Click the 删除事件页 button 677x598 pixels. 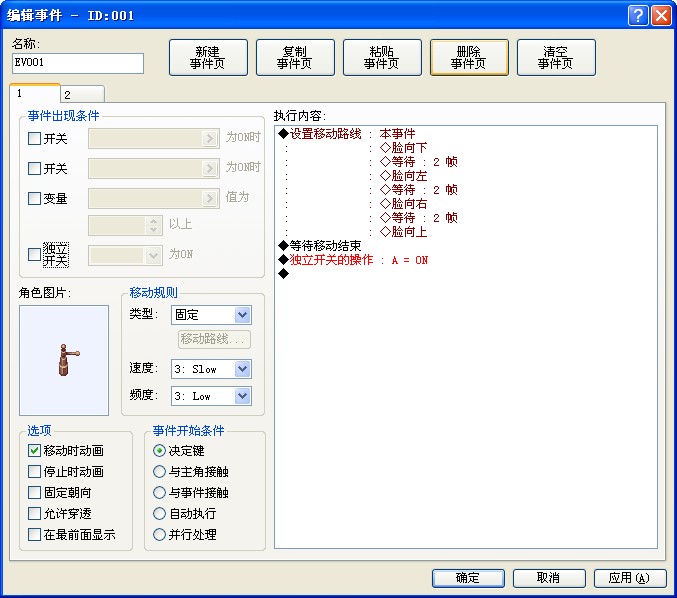[x=469, y=57]
